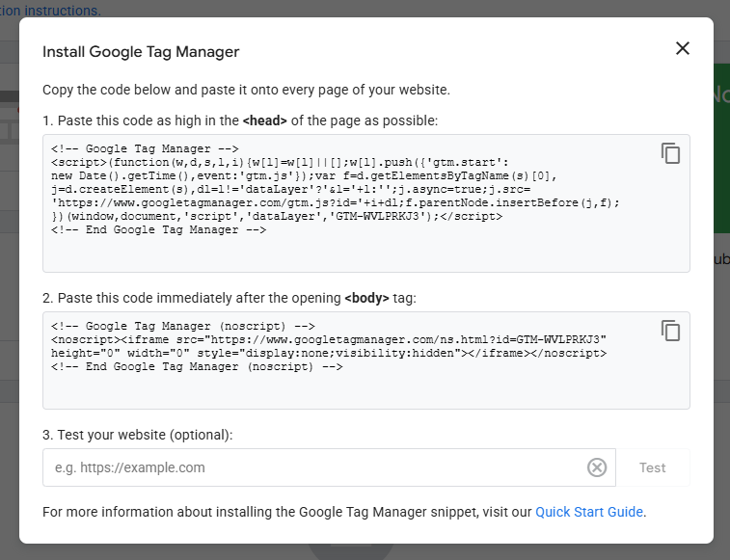Copy the head snippet code to clipboard
Viewport: 730px width, 560px height.
coord(670,153)
